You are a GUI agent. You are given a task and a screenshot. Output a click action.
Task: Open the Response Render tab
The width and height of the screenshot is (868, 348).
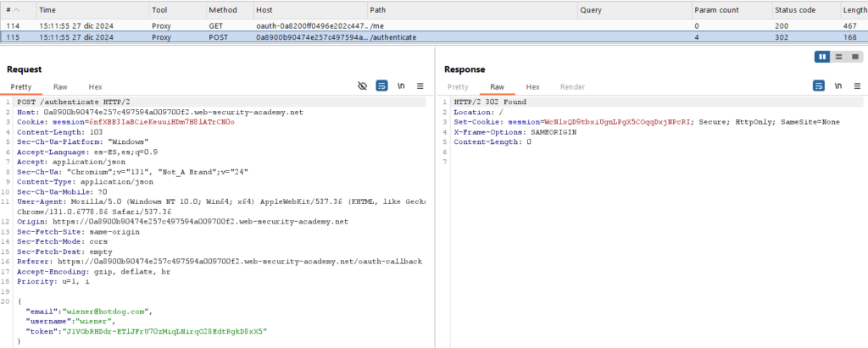(572, 87)
